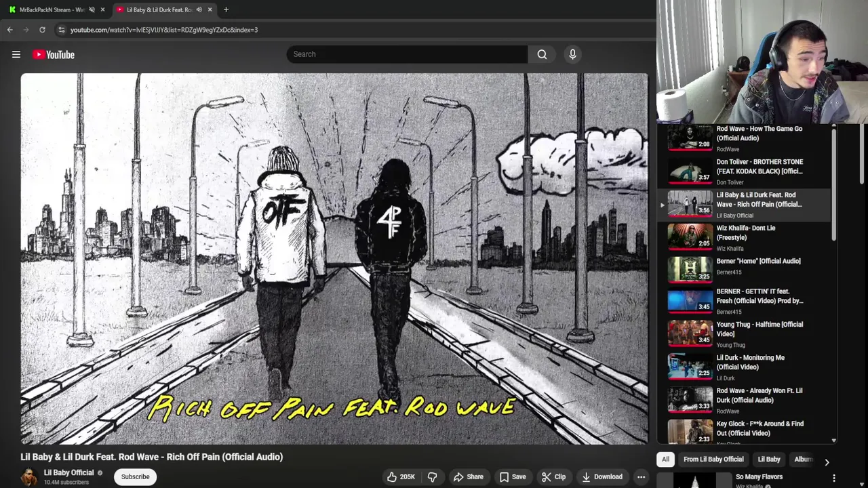Play Lil Durk - Monitoring Me
868x488 pixels.
tap(743, 367)
